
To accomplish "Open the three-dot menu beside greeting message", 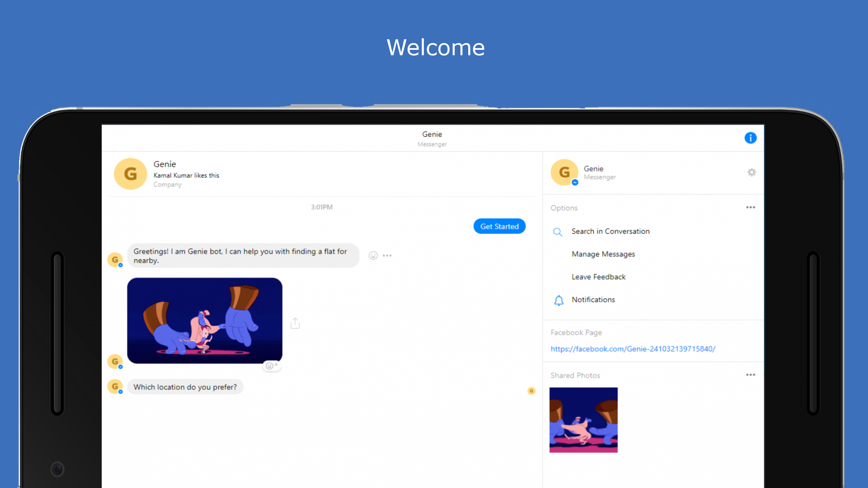I will pyautogui.click(x=387, y=256).
